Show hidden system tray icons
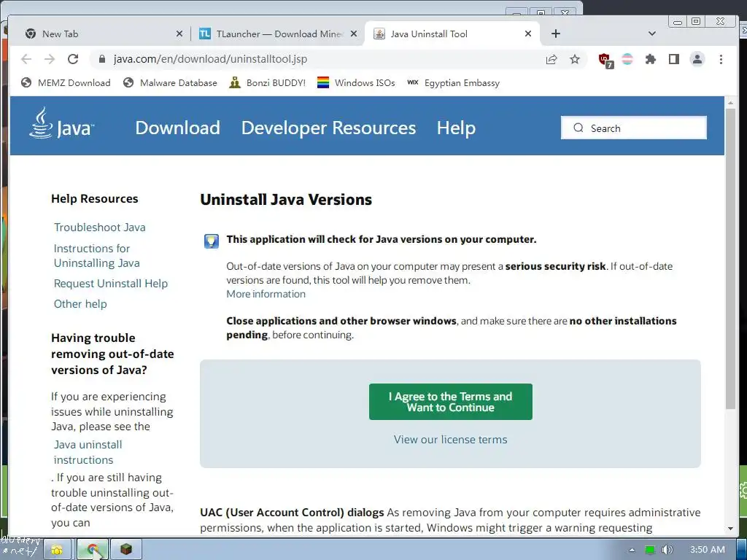747x560 pixels. coord(632,550)
